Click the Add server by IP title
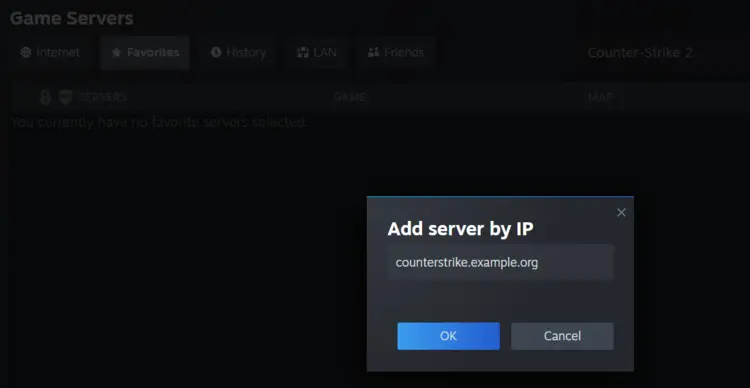Viewport: 750px width, 388px height. click(460, 229)
